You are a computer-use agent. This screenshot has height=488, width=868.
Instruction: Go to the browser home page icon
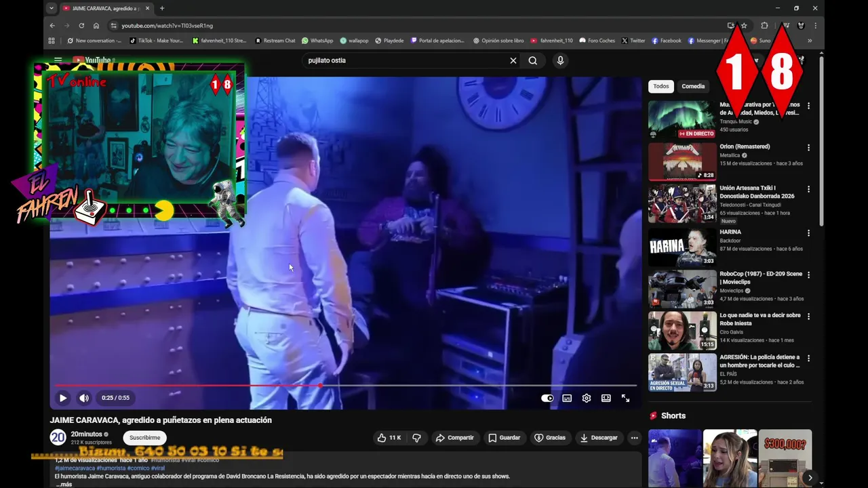pos(96,26)
